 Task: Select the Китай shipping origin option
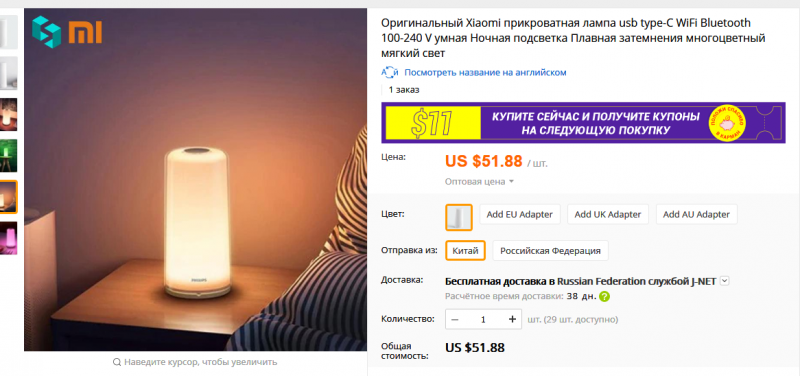pos(465,250)
